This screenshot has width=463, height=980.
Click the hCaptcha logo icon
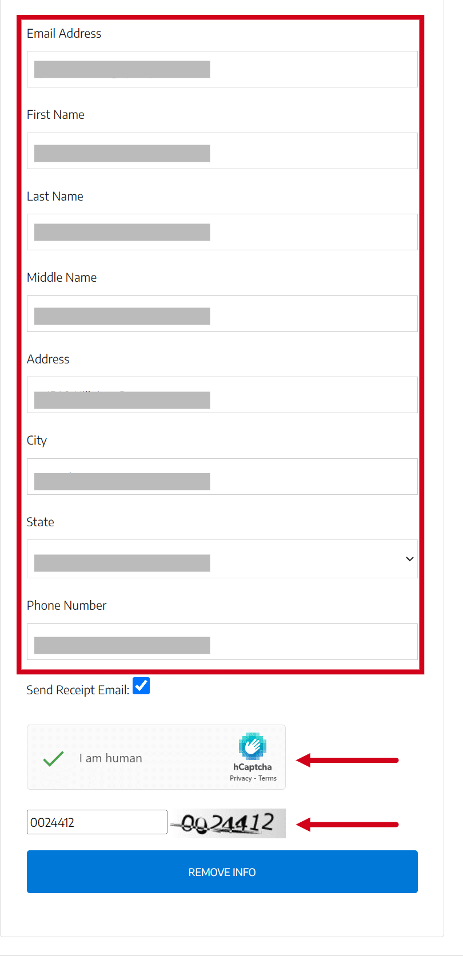click(253, 746)
